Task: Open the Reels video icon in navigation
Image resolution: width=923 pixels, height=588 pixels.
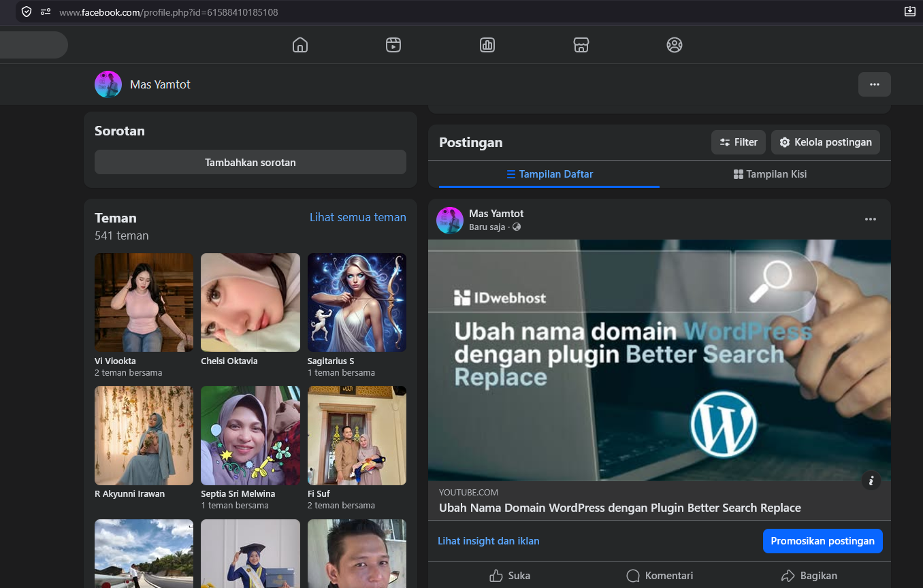Action: (393, 45)
